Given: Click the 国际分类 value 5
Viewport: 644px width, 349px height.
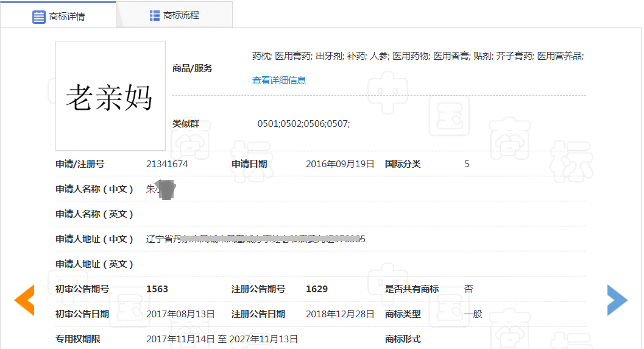Looking at the screenshot, I should pos(467,164).
